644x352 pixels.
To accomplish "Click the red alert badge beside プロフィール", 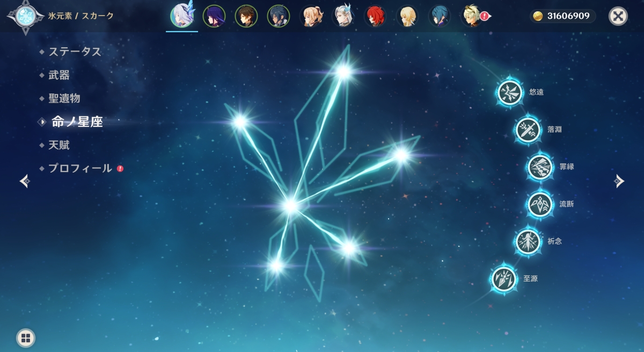I will [x=120, y=168].
